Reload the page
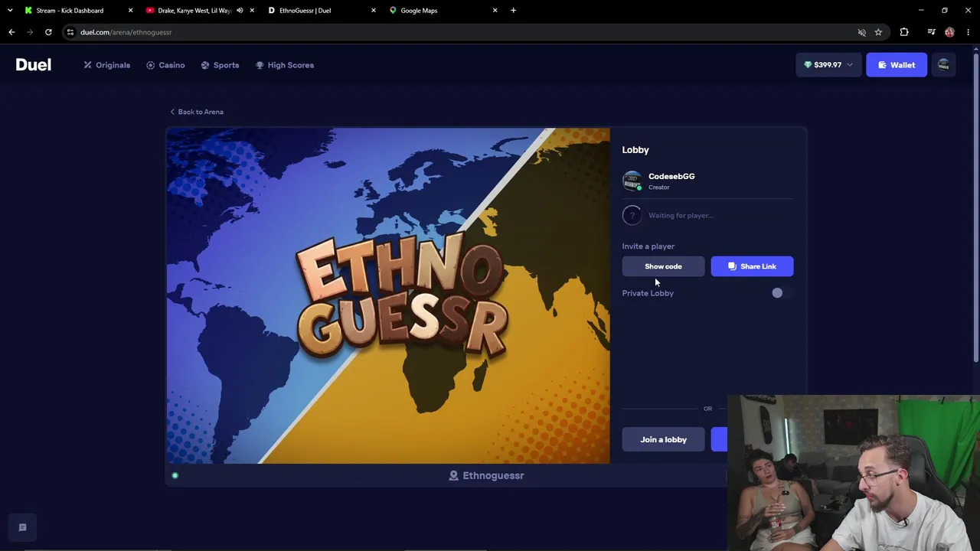The width and height of the screenshot is (980, 551). [x=48, y=32]
